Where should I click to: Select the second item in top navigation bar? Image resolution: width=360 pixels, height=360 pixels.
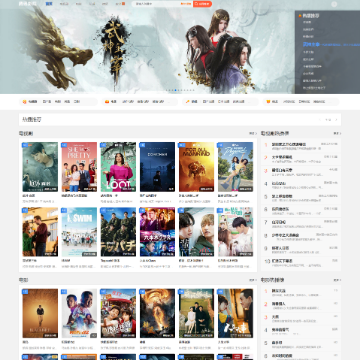coord(64,4)
